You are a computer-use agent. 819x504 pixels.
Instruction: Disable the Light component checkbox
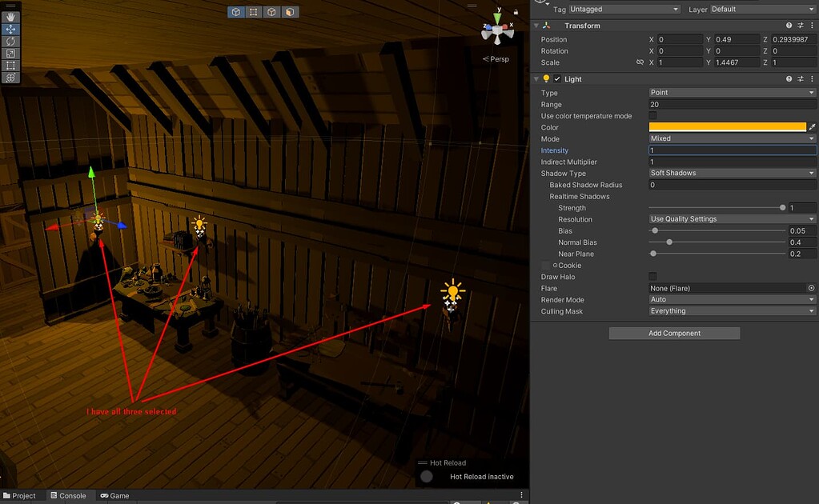pos(557,78)
